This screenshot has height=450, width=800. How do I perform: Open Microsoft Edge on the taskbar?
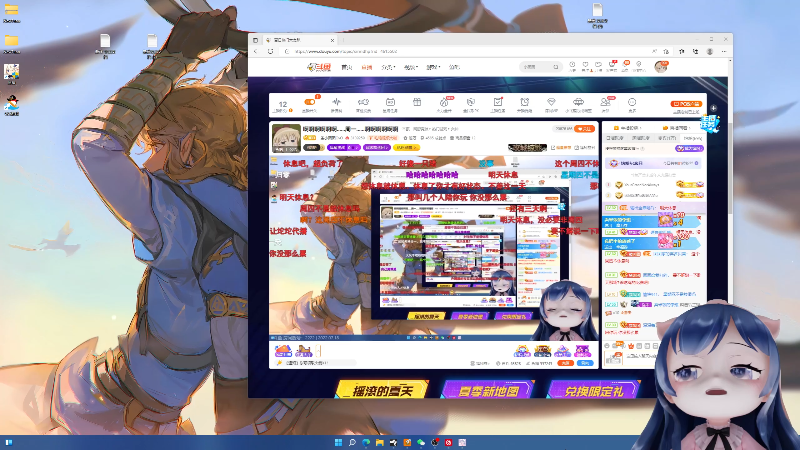(x=366, y=442)
